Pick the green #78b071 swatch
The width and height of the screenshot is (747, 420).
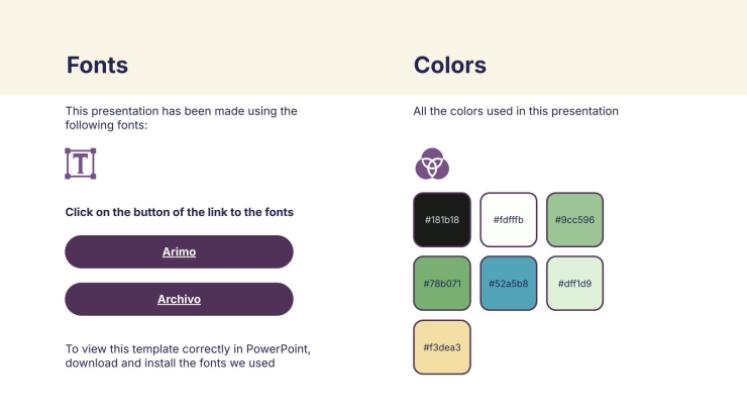click(x=441, y=283)
